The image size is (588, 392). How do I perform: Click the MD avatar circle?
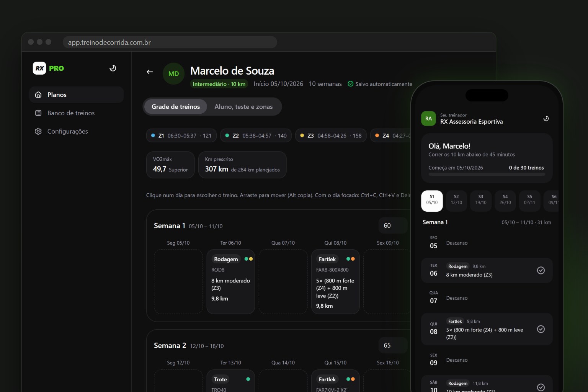tap(173, 73)
